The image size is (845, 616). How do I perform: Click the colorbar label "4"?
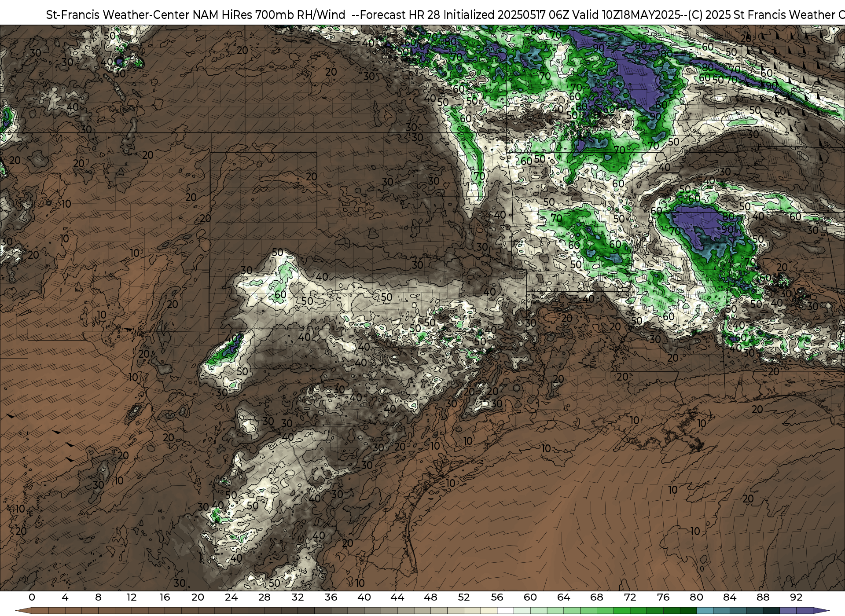tap(65, 598)
